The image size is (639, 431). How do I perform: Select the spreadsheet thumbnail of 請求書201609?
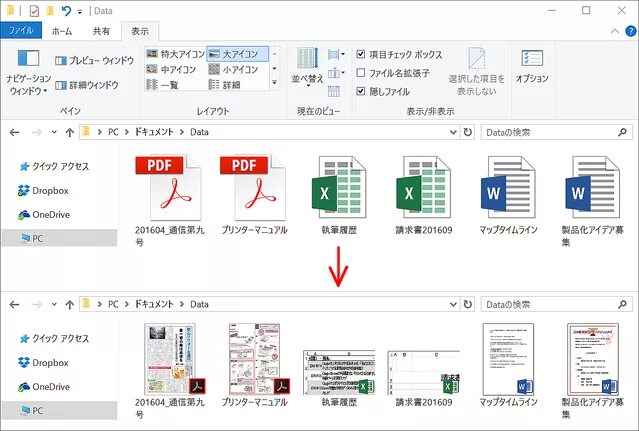424,372
